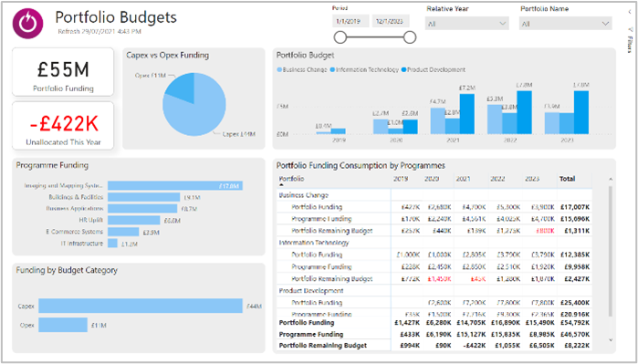
Task: Click the £25,400K total cell
Action: tap(574, 303)
